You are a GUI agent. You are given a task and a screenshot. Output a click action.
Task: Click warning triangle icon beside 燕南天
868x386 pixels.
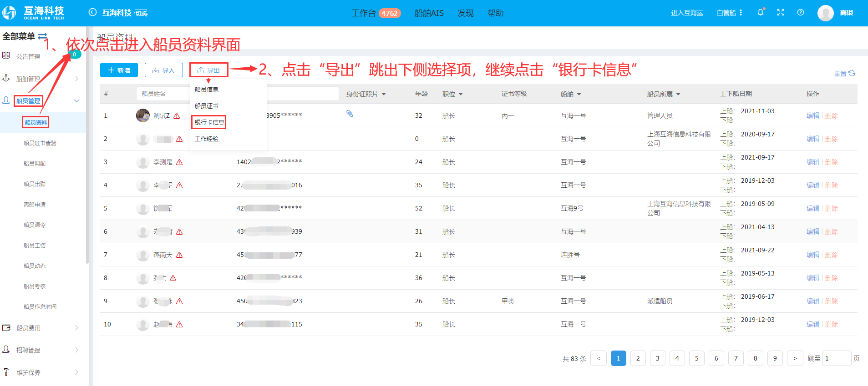[179, 255]
